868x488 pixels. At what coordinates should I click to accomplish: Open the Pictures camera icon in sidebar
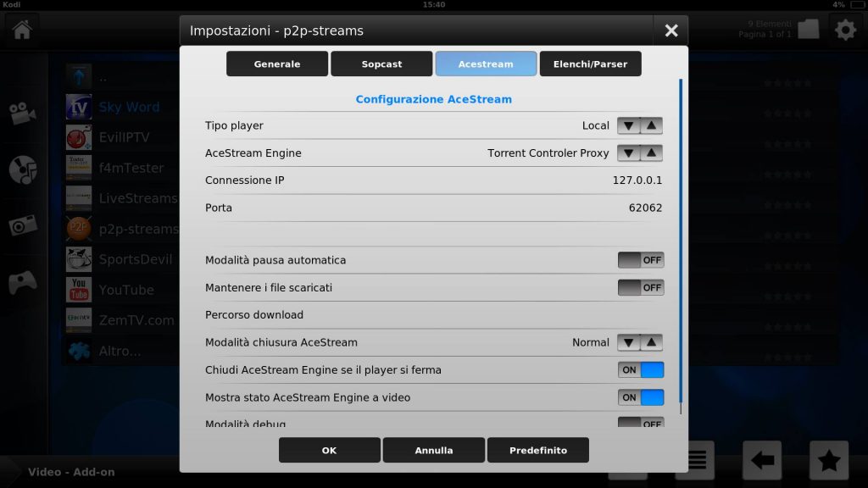[23, 225]
